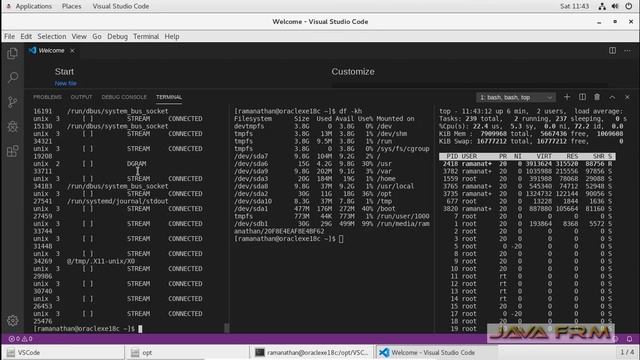640x360 pixels.
Task: Close the terminal panel
Action: [627, 97]
